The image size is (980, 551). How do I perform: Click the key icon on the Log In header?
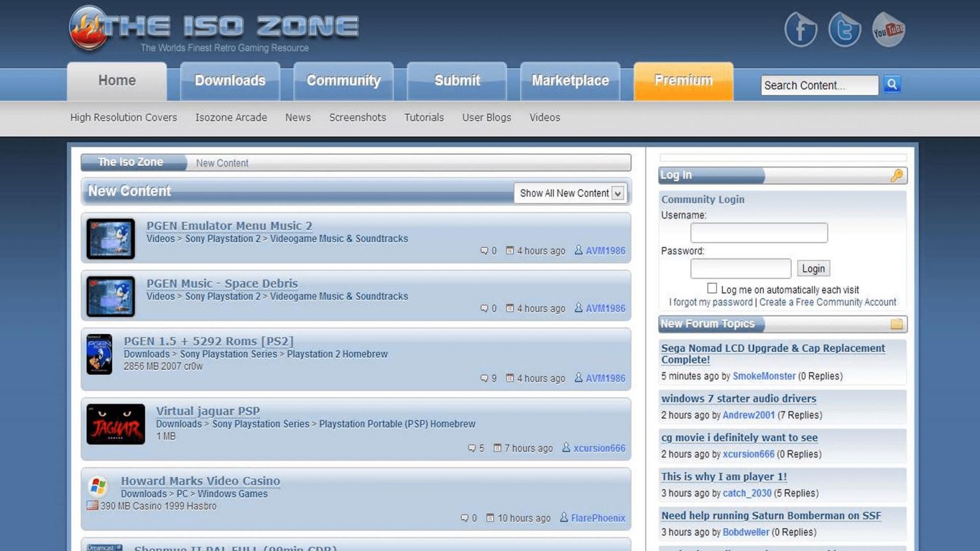[898, 175]
